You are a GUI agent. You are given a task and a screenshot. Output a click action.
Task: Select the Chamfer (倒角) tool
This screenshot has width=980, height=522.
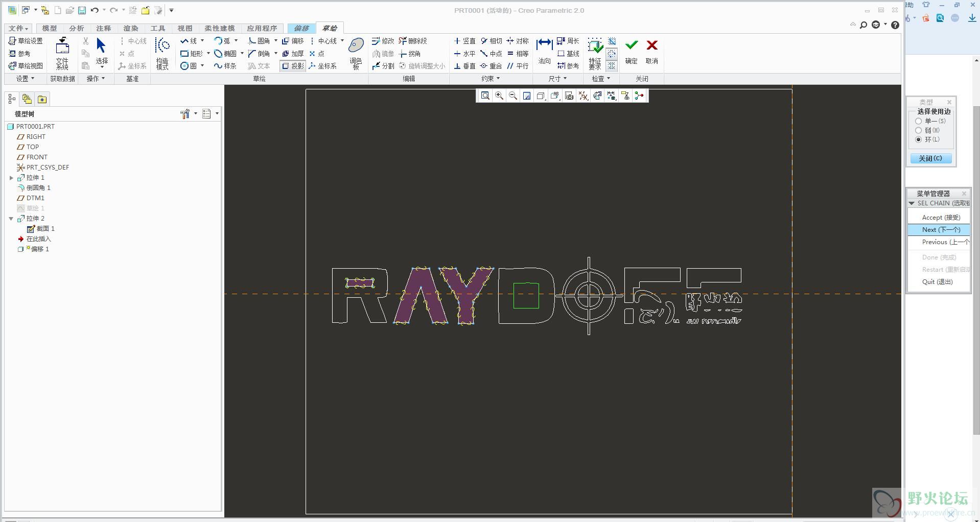coord(259,54)
